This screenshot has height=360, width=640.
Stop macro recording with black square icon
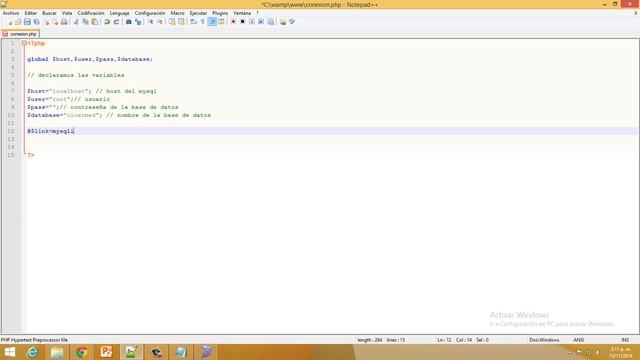(x=242, y=22)
